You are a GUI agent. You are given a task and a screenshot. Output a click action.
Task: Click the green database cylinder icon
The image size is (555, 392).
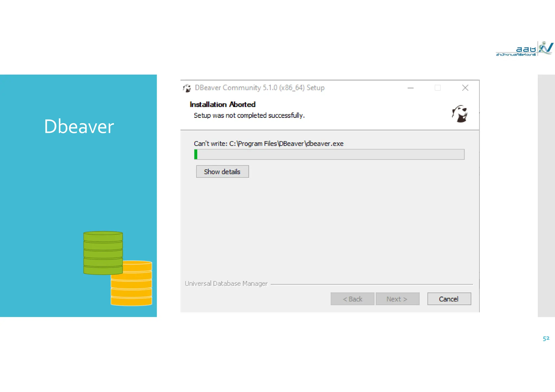[x=103, y=253]
